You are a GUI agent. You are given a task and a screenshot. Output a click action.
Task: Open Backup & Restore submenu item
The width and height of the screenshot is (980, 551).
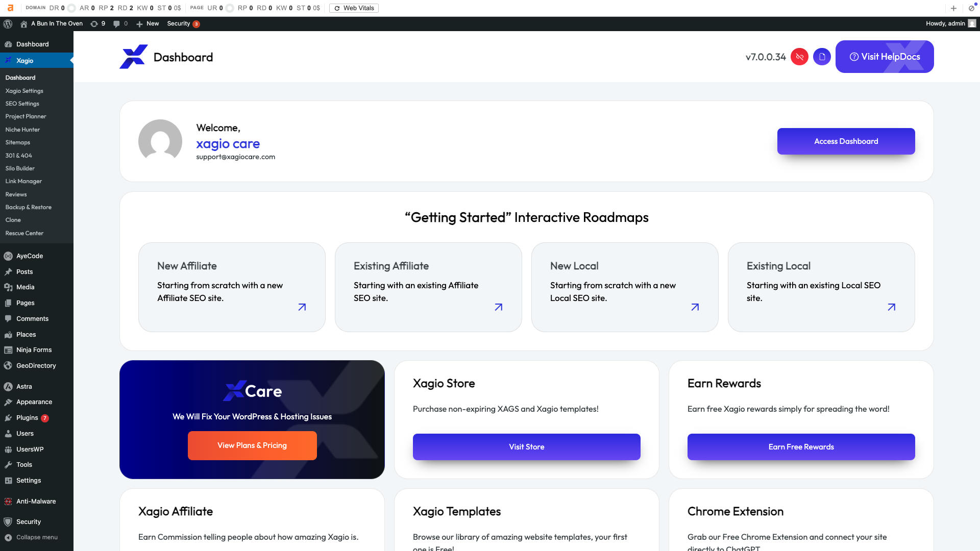(28, 207)
